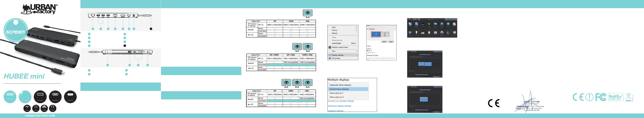Click the Identify button
The height and width of the screenshot is (118, 644).
click(384, 42)
